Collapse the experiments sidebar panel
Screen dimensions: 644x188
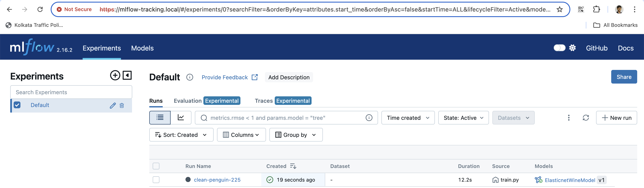pos(127,75)
